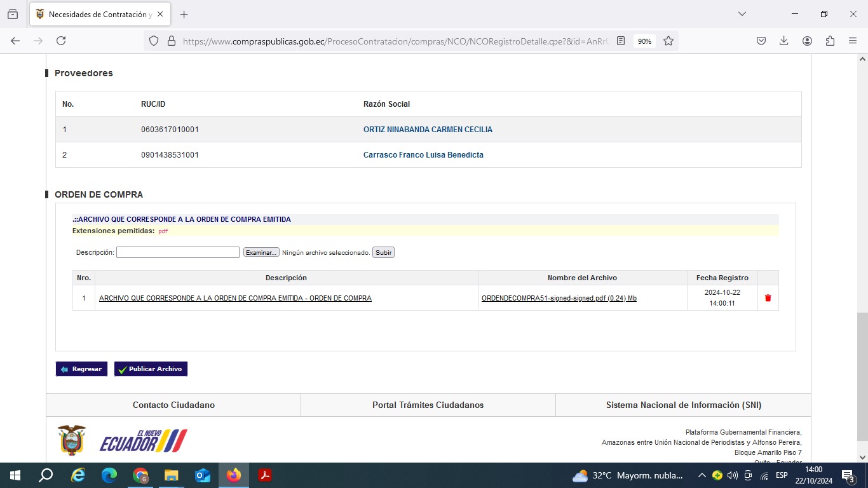Reload the current page
Screen dimensions: 868x488
coord(61,41)
